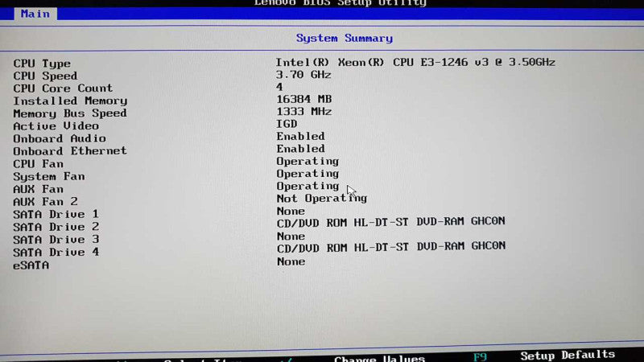Click the SATA Drive 4 label

56,253
